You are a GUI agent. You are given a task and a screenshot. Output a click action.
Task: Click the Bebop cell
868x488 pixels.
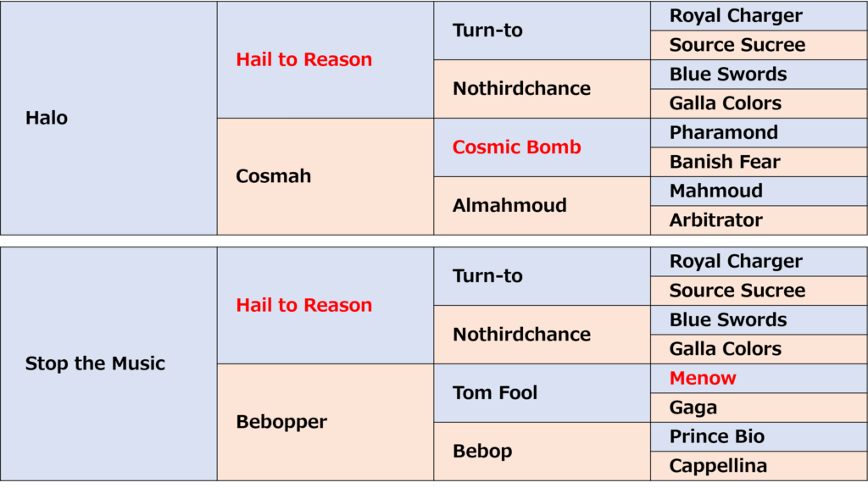[x=542, y=452]
